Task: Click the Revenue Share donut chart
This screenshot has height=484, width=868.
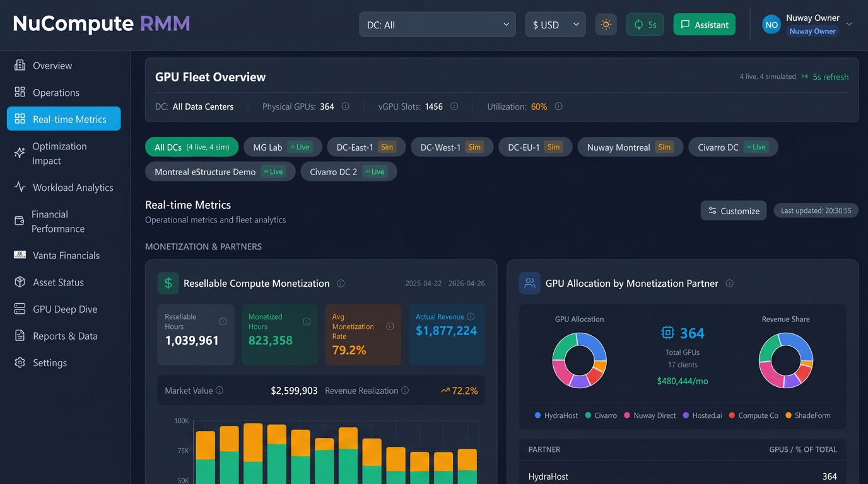Action: (785, 360)
